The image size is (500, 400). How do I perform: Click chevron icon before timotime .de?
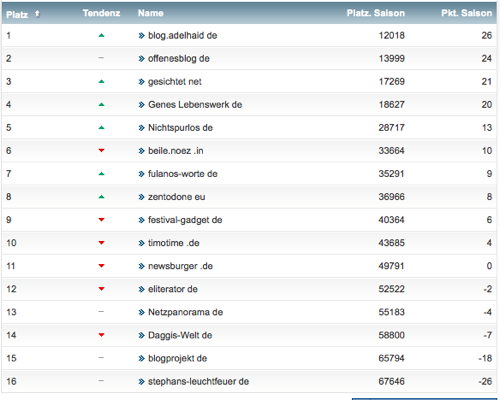click(x=141, y=243)
